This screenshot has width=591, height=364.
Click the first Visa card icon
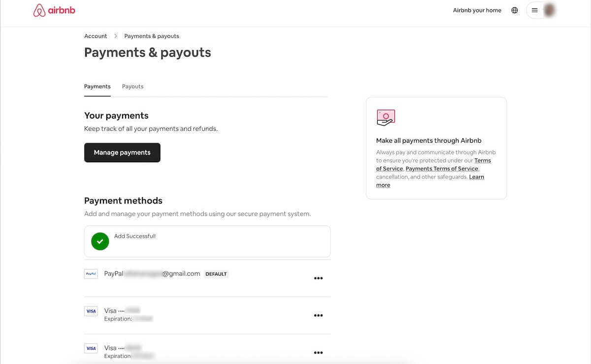pyautogui.click(x=91, y=311)
